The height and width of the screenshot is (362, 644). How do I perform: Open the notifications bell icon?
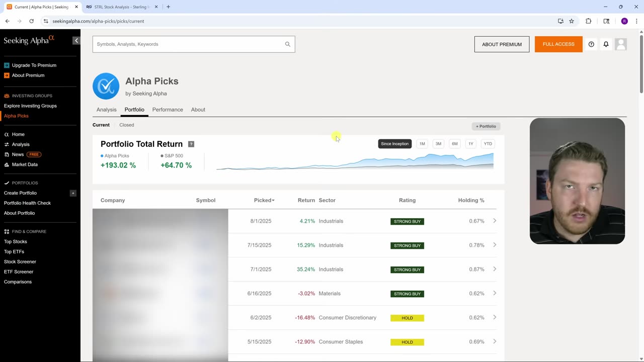coord(606,44)
